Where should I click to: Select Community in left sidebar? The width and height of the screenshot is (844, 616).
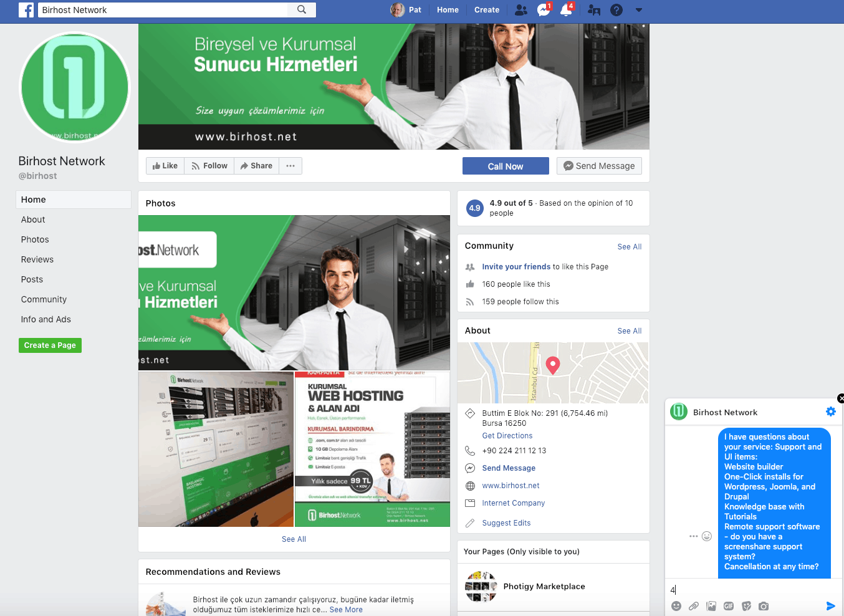[44, 299]
